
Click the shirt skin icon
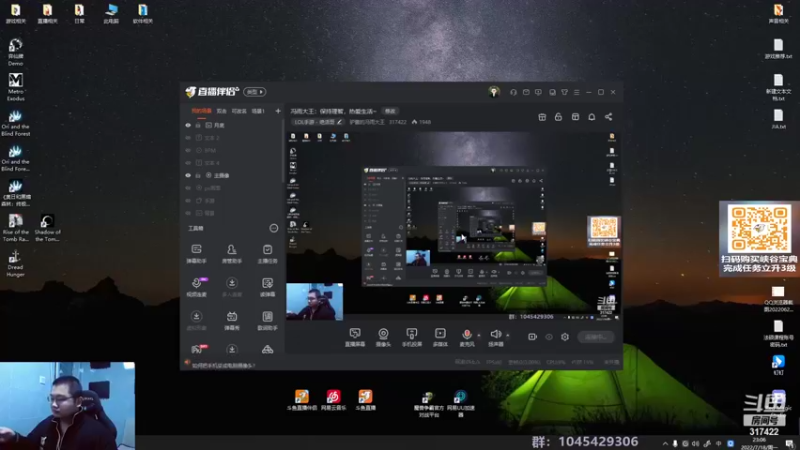(564, 92)
